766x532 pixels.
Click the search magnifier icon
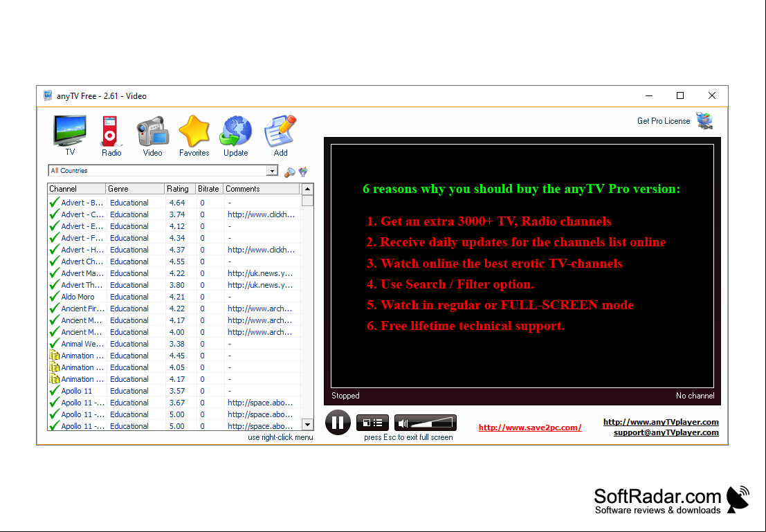[290, 172]
